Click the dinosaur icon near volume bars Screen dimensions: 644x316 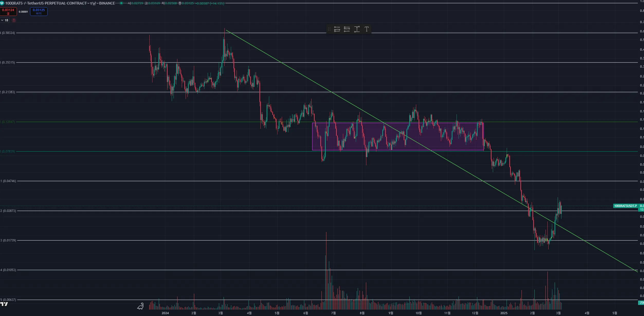pos(140,306)
